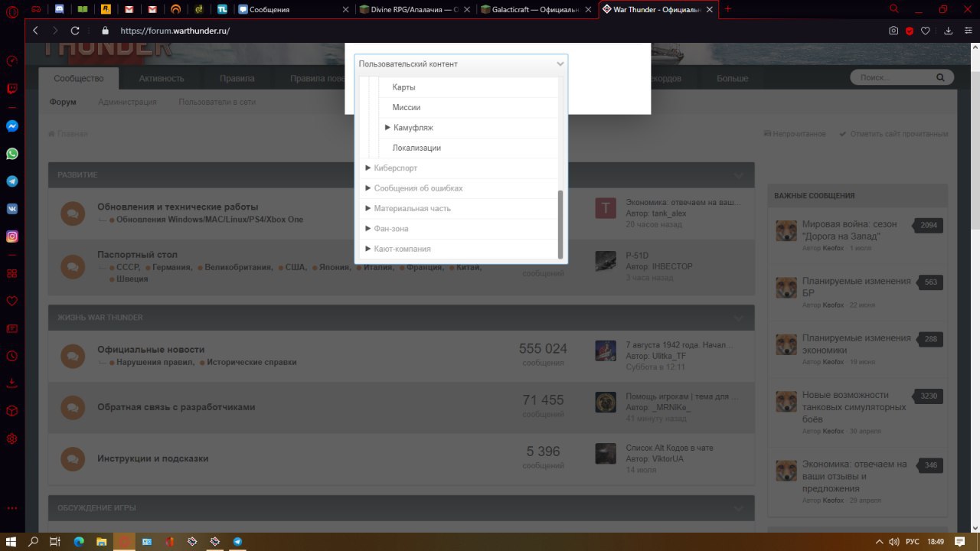Expand the Материальная часть category
The width and height of the screenshot is (980, 551).
tap(368, 208)
